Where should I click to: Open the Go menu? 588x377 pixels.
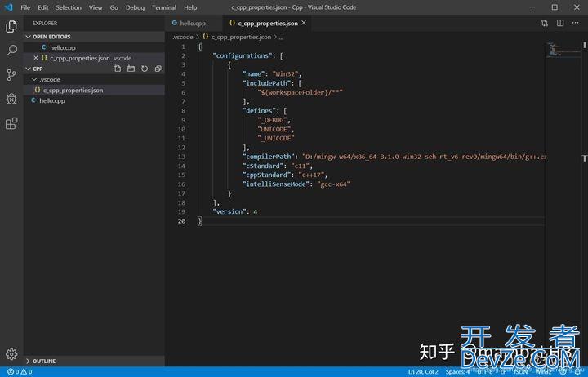tap(114, 7)
